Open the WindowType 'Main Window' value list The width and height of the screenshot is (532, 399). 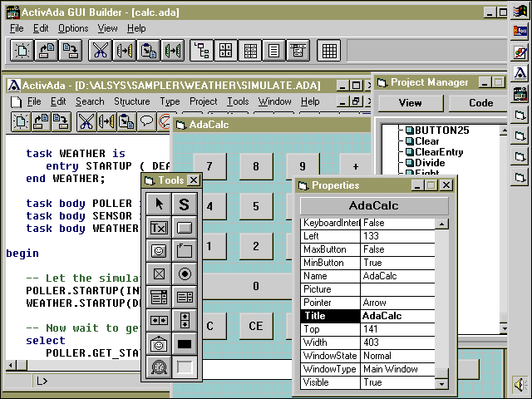pyautogui.click(x=397, y=369)
